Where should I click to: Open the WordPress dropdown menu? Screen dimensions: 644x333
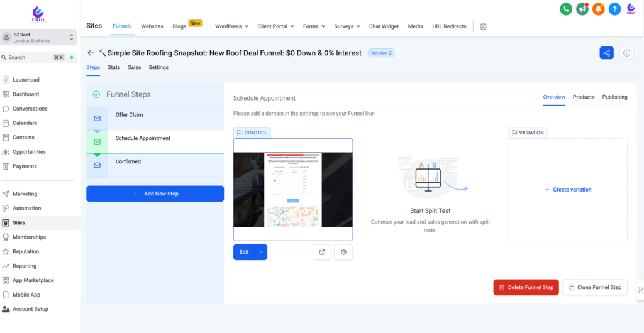(231, 26)
